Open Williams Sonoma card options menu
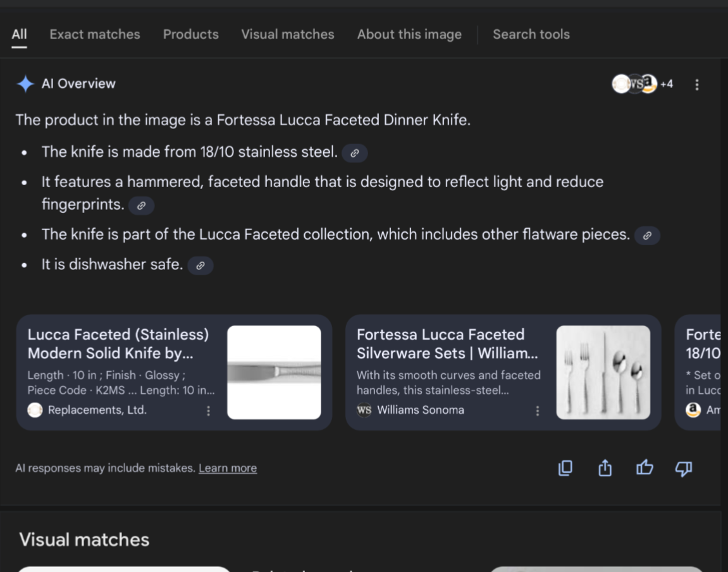Screen dimensions: 728x572 click(x=538, y=411)
